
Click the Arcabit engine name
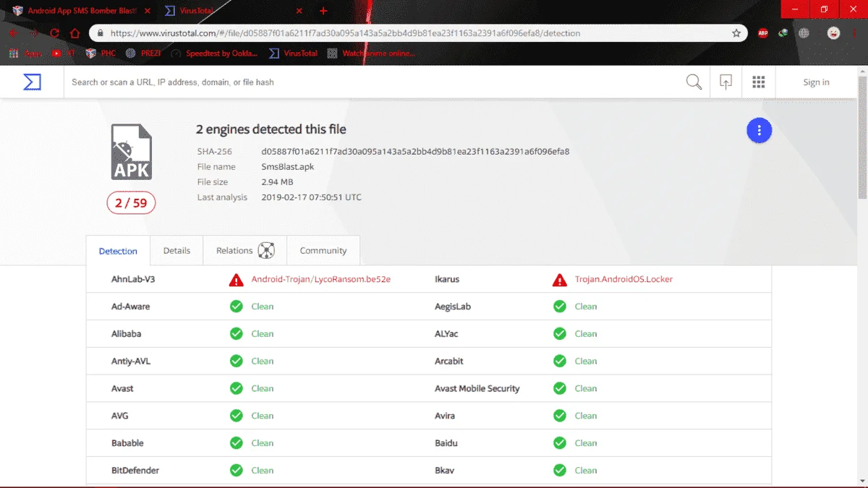click(449, 361)
